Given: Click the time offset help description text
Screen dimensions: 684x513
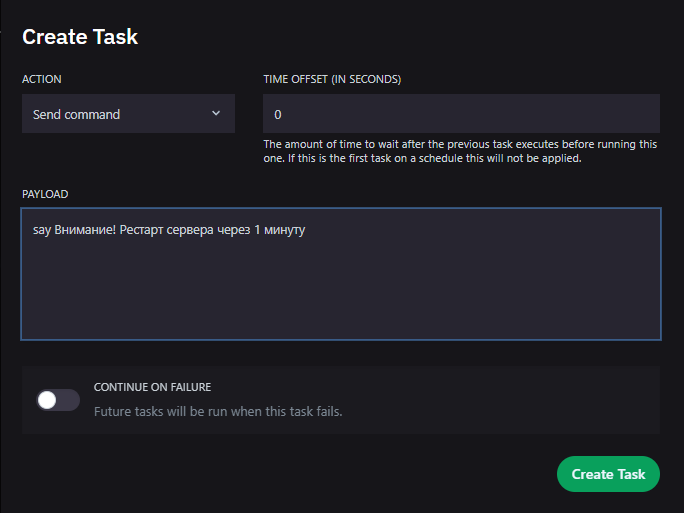Looking at the screenshot, I should (x=460, y=151).
